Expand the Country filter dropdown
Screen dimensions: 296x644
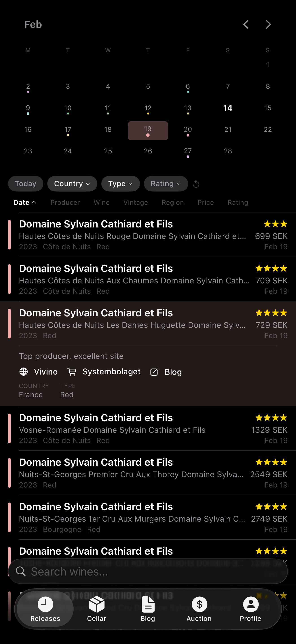coord(72,184)
